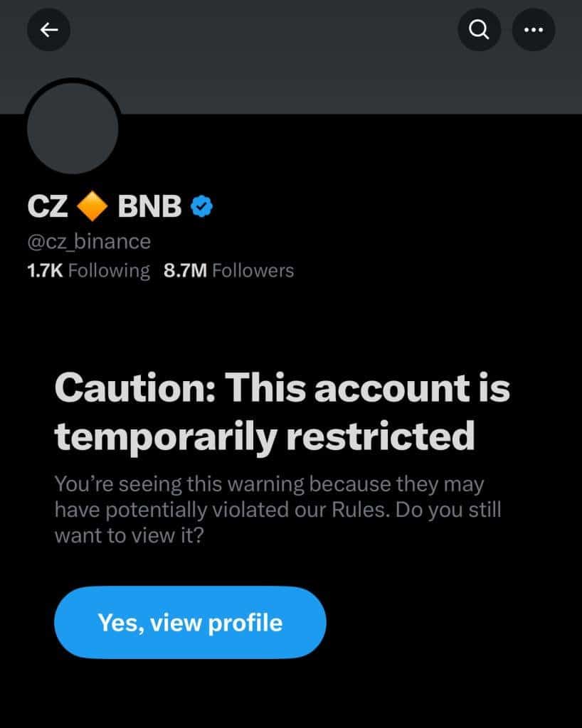Click the "temporarily restricted" heading line
Viewport: 582px width, 728px height.
[265, 434]
